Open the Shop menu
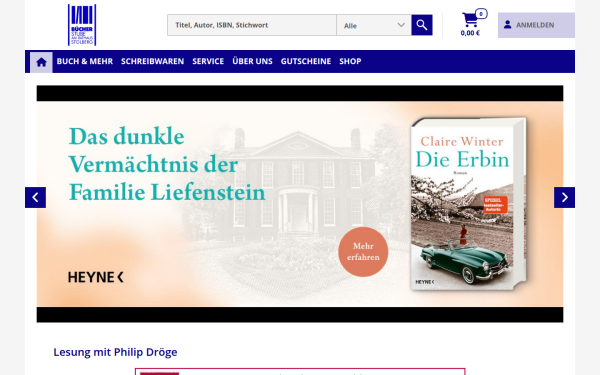The width and height of the screenshot is (600, 375). tap(350, 61)
